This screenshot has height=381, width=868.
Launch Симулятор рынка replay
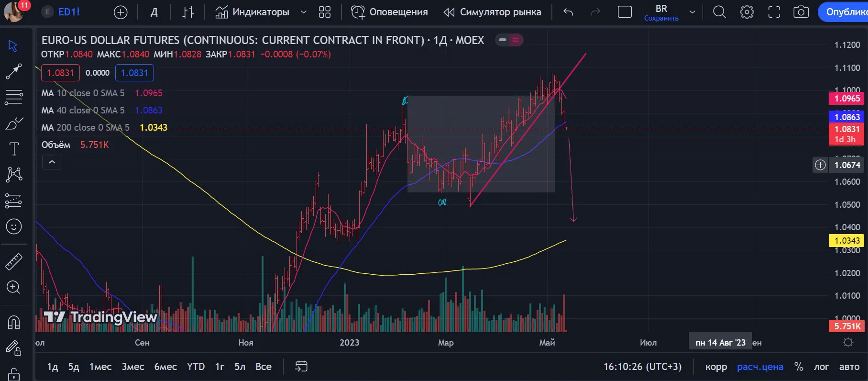[493, 12]
